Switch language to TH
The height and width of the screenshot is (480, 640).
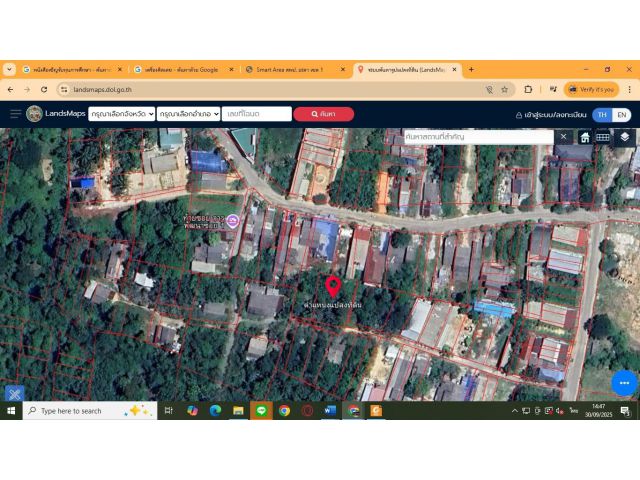point(602,115)
